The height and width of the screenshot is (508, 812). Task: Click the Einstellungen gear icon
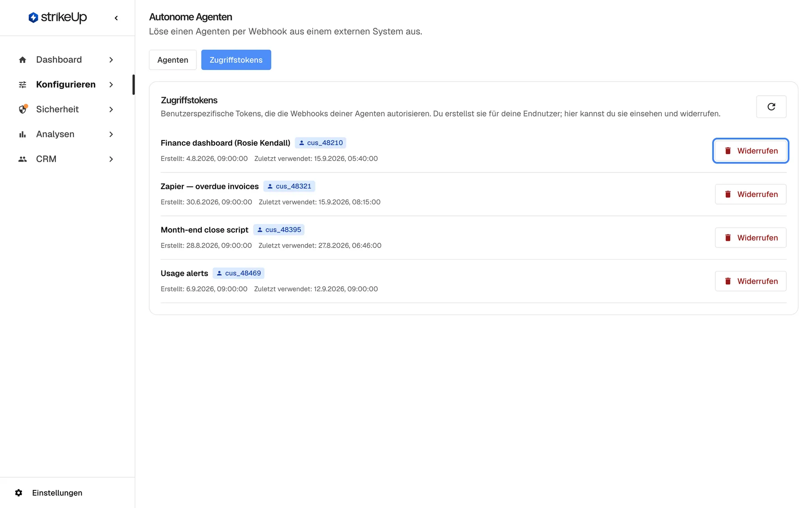(x=18, y=493)
